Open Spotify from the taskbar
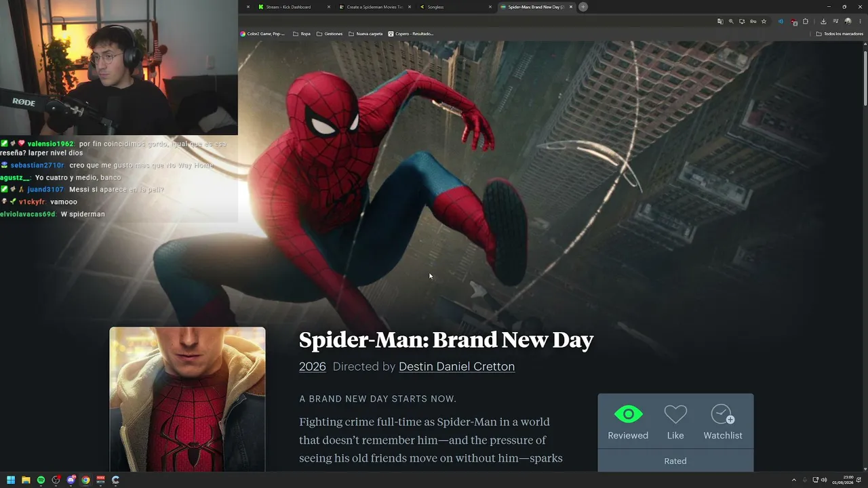868x488 pixels. pos(41,480)
